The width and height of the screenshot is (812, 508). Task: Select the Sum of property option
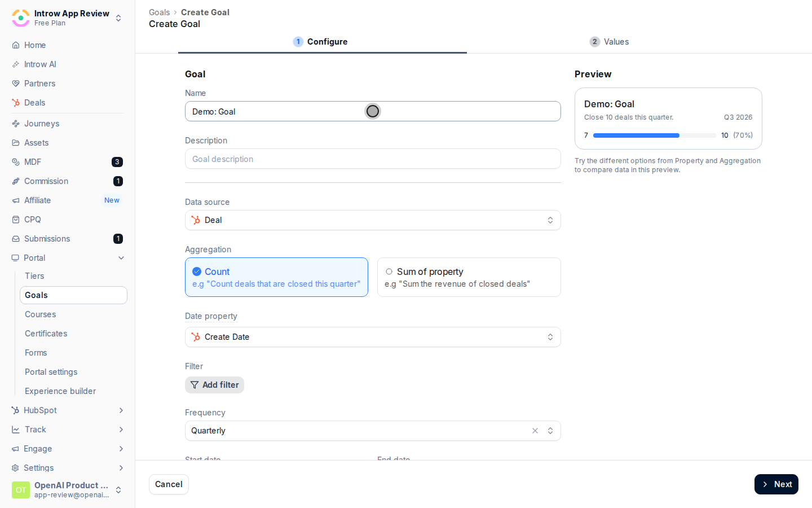[469, 277]
